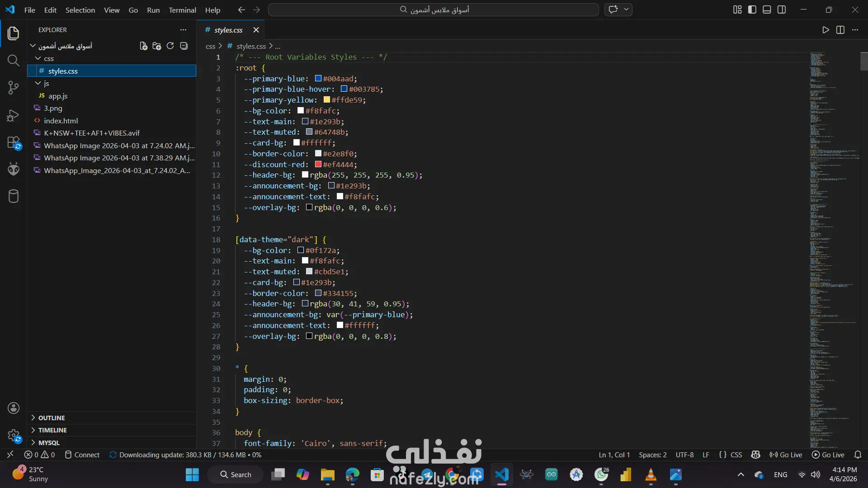Toggle the primary side bar visibility
Image resolution: width=868 pixels, height=488 pixels.
752,9
